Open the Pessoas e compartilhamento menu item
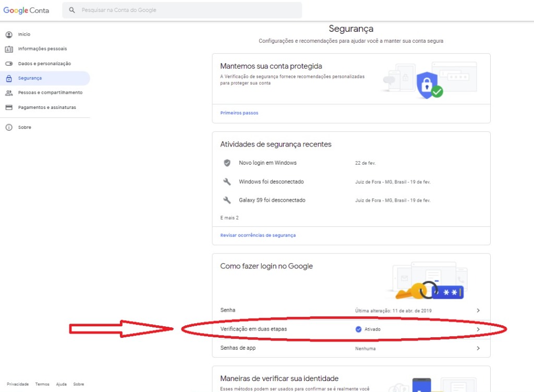 50,93
